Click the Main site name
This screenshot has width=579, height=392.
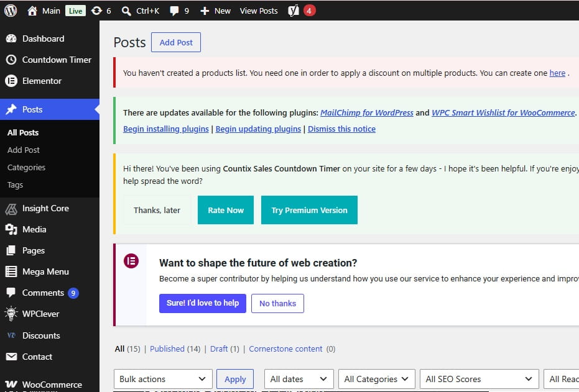51,11
